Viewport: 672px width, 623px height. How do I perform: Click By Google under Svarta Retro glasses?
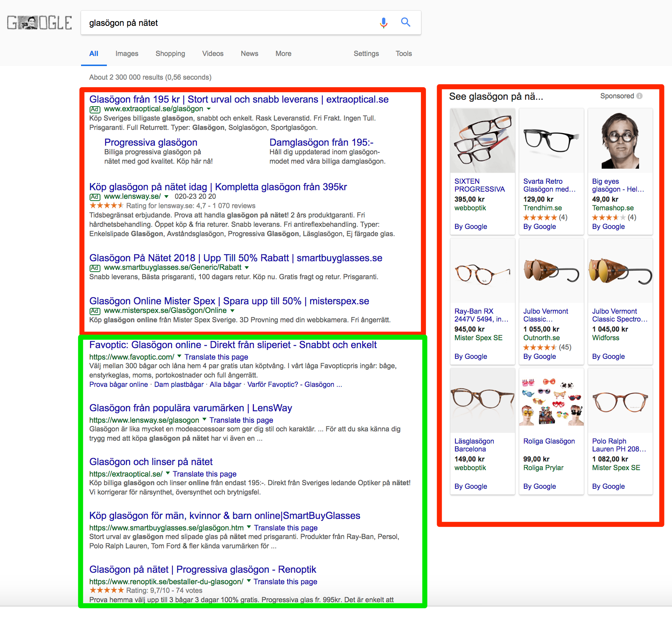tap(539, 226)
